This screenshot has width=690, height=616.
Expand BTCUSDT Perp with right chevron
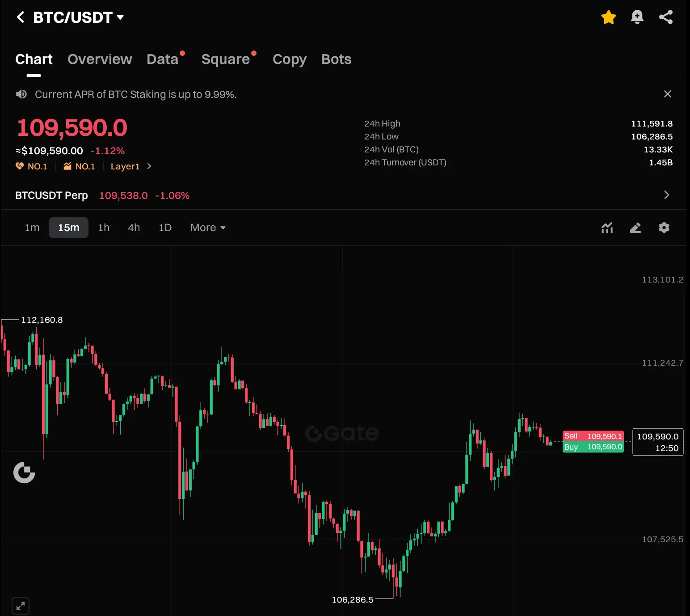pos(666,195)
